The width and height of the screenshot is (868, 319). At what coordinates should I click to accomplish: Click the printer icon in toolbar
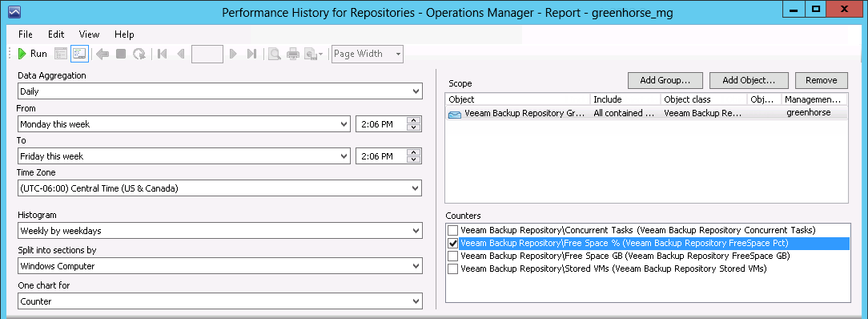pyautogui.click(x=293, y=54)
